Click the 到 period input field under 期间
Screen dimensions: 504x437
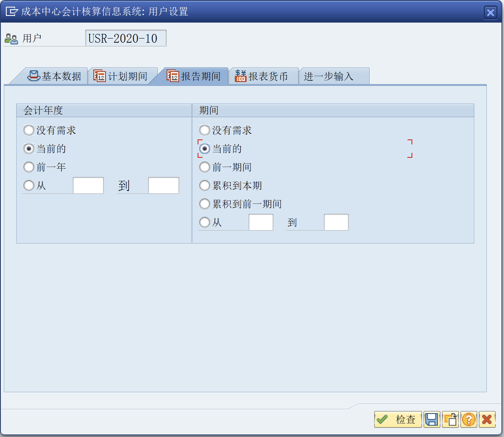[336, 222]
